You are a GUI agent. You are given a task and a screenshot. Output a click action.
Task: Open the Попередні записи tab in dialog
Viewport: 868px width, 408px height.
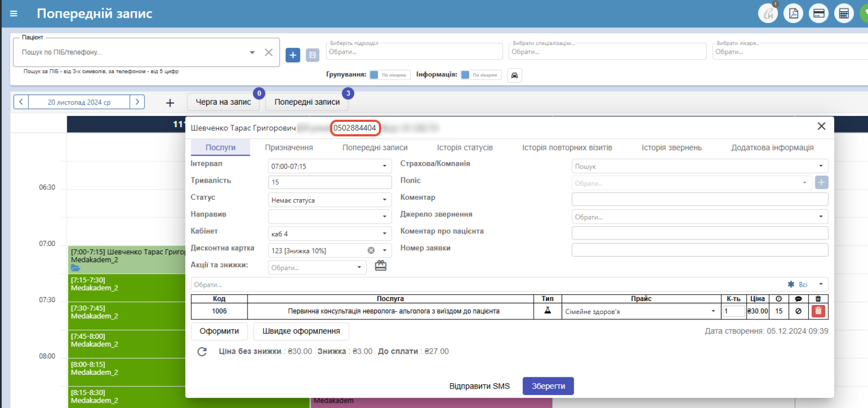click(375, 148)
